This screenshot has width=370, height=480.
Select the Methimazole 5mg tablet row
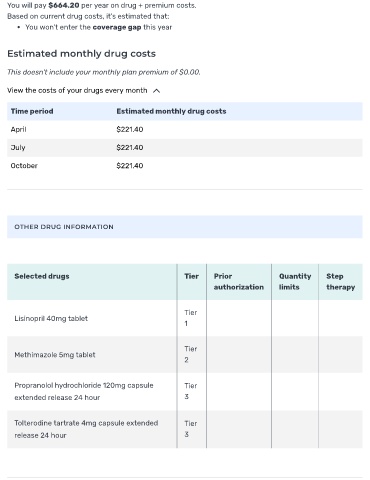(185, 354)
